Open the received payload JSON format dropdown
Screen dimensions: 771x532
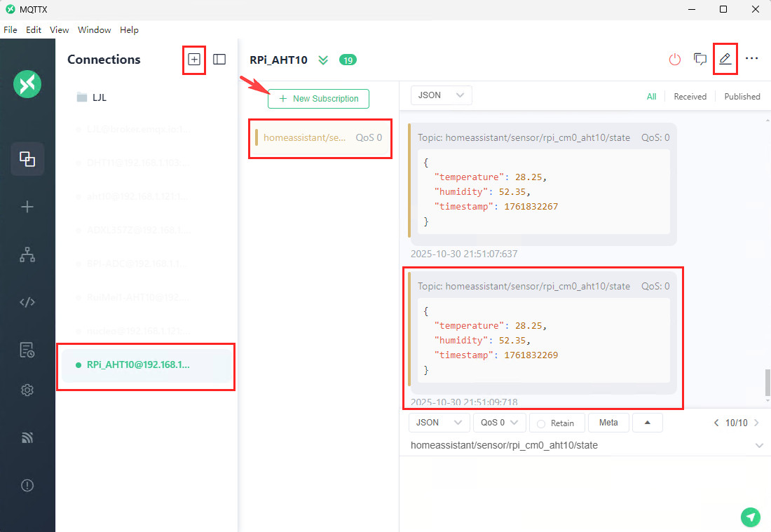[441, 95]
